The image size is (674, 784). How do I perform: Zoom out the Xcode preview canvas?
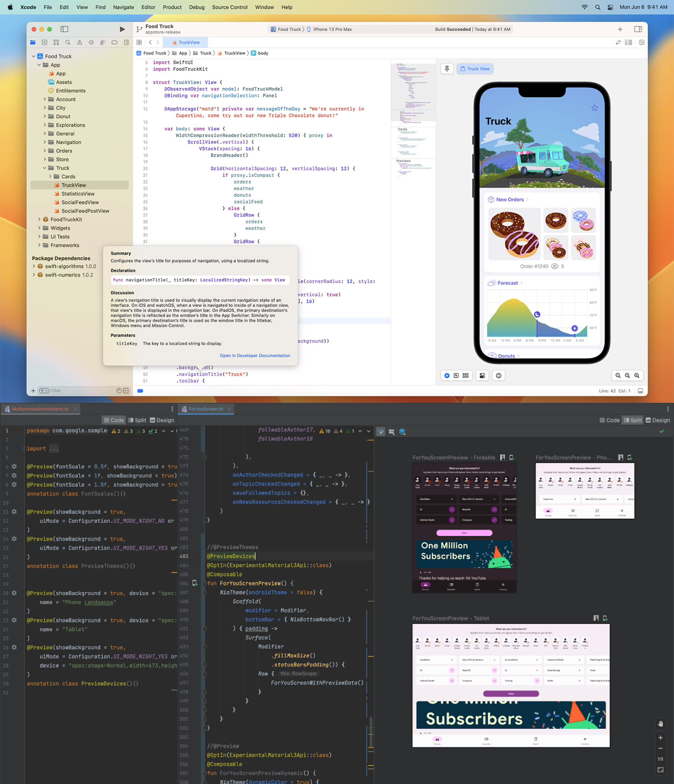coord(618,375)
